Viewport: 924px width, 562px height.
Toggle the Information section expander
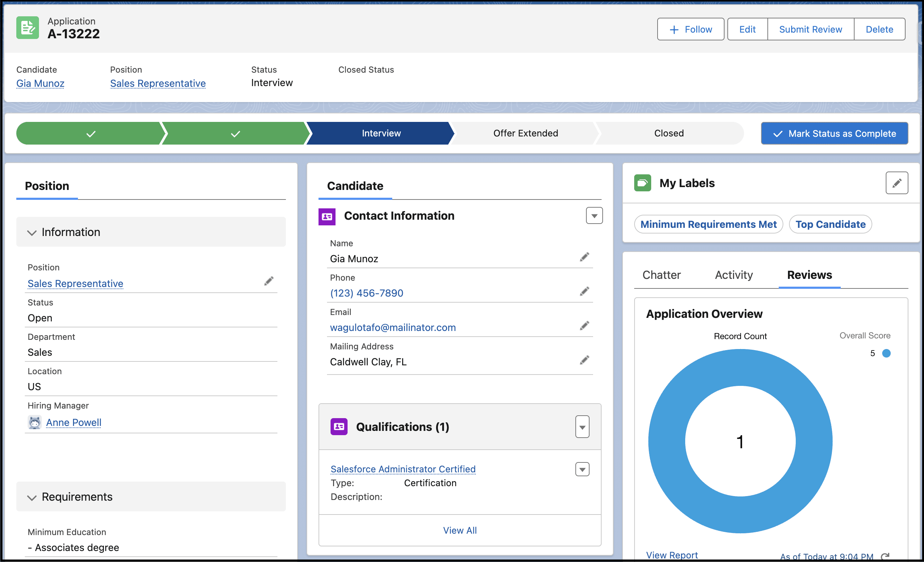(32, 232)
